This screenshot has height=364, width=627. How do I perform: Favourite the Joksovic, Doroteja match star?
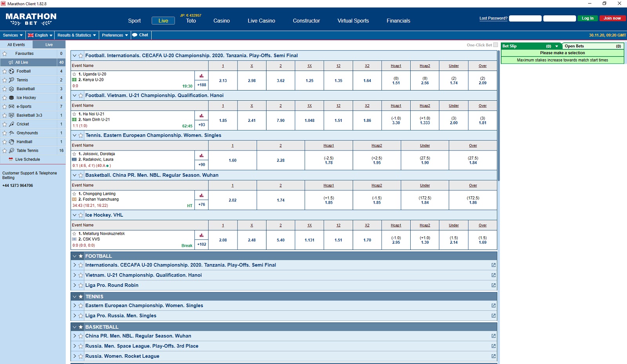pos(74,154)
